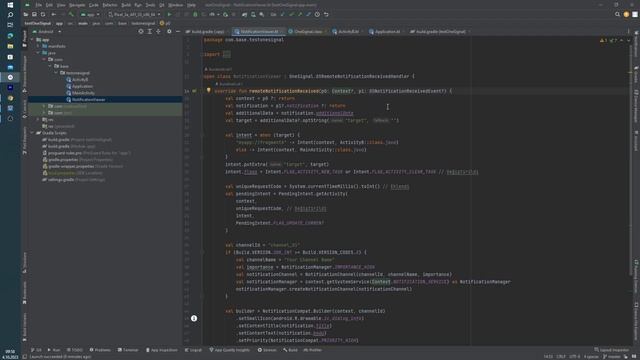
Task: Click the Windows taskbar search icon
Action: [x=10, y=15]
